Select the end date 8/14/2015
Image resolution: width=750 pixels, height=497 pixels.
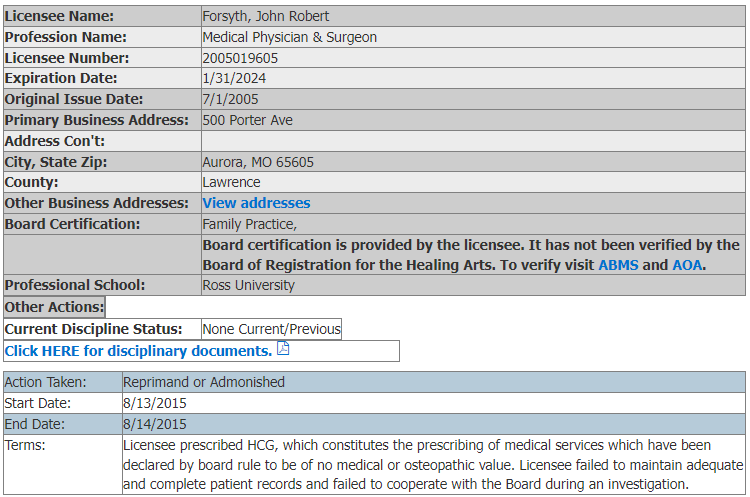[x=155, y=424]
